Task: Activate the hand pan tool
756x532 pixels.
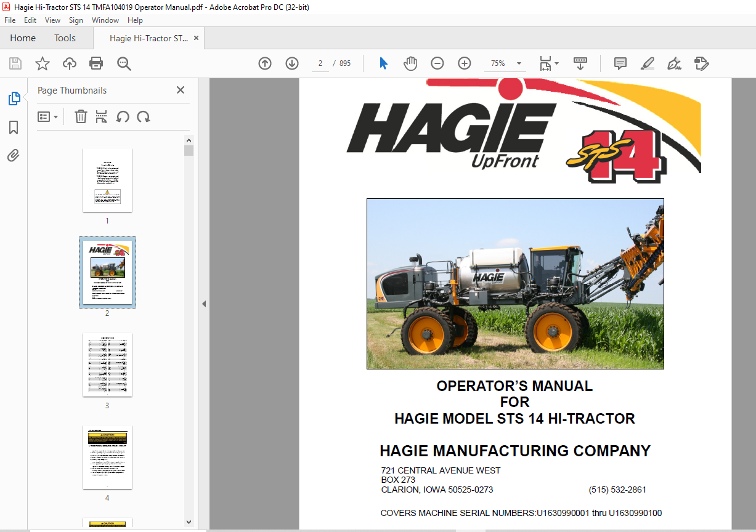Action: coord(410,63)
